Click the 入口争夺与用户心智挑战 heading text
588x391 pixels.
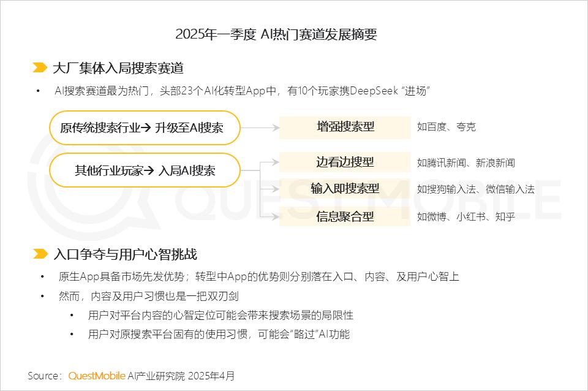point(125,254)
